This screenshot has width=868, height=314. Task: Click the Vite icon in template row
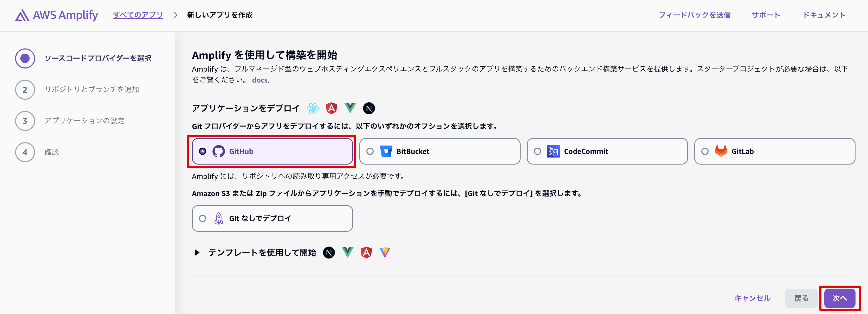pos(385,252)
